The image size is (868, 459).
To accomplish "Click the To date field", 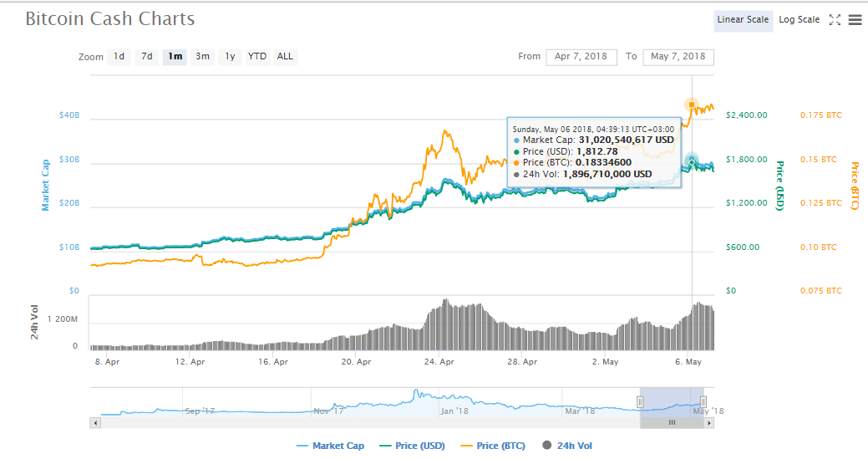I will click(678, 57).
